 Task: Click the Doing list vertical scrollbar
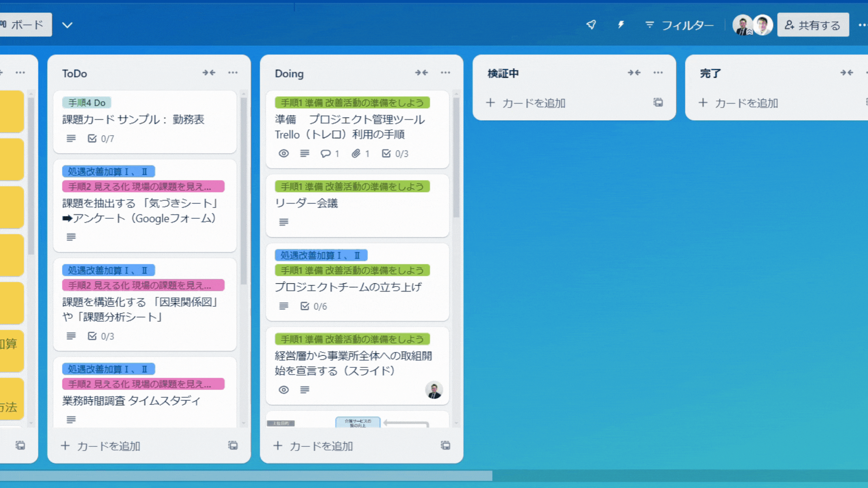coord(456,157)
